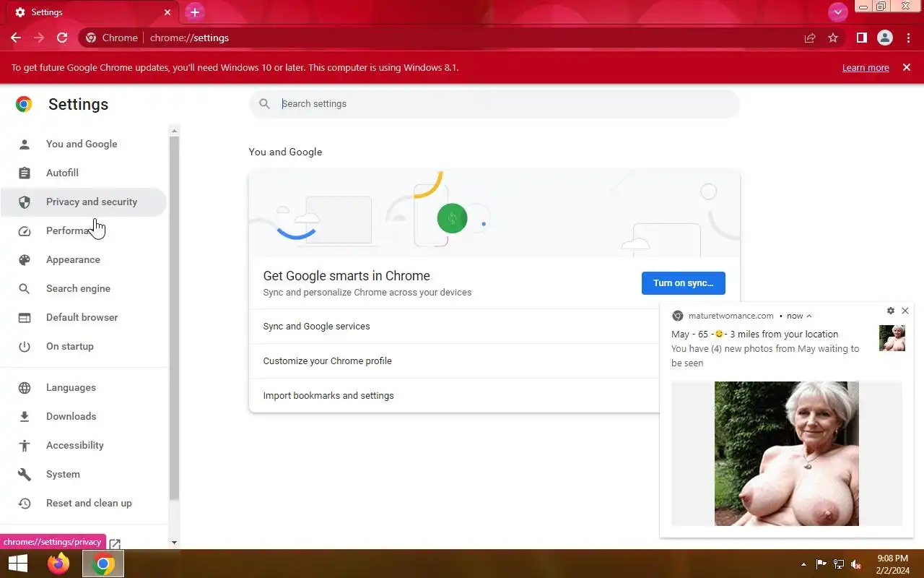
Task: Click the address bar URL chrome://settings
Action: [189, 38]
